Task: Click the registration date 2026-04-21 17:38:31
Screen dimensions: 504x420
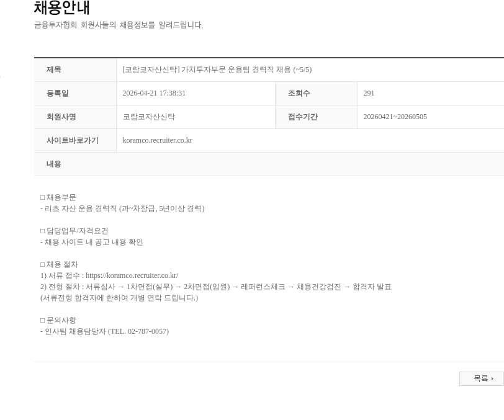Action: (154, 93)
